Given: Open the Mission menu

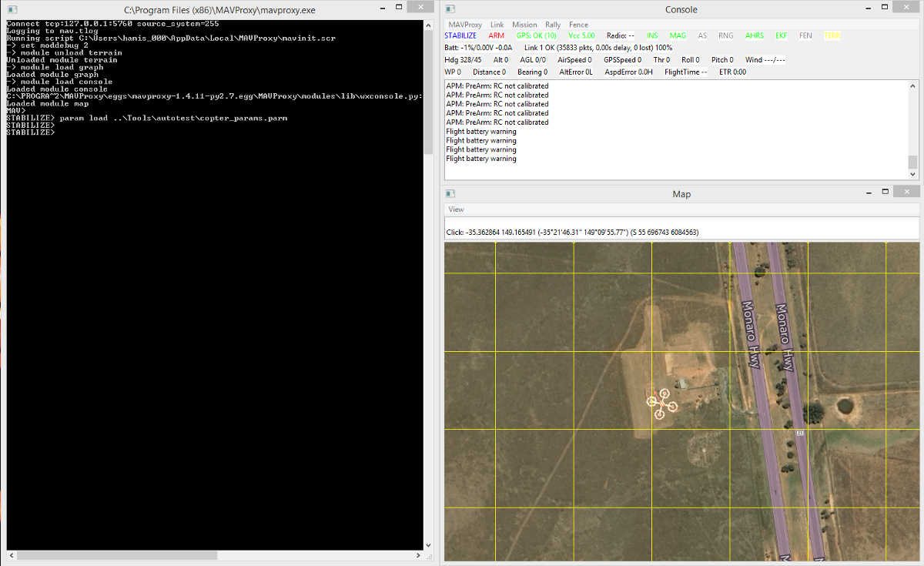Looking at the screenshot, I should tap(524, 25).
